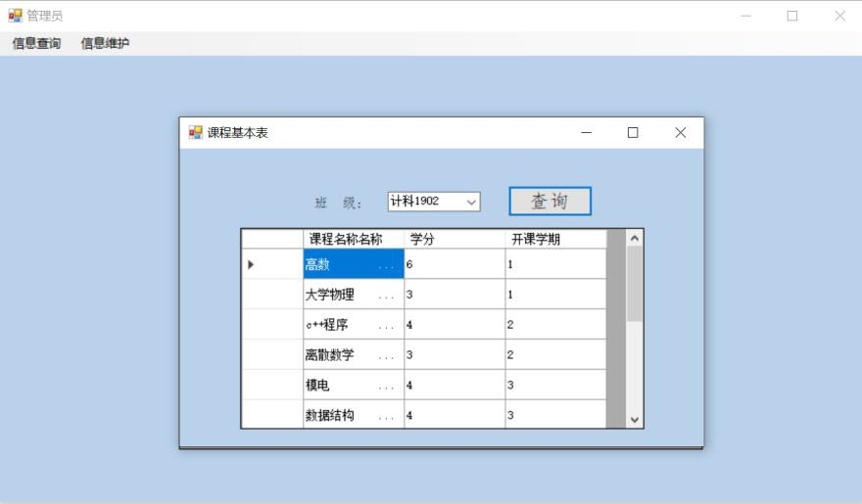Image resolution: width=862 pixels, height=504 pixels.
Task: Click the 学分 column header
Action: [455, 239]
